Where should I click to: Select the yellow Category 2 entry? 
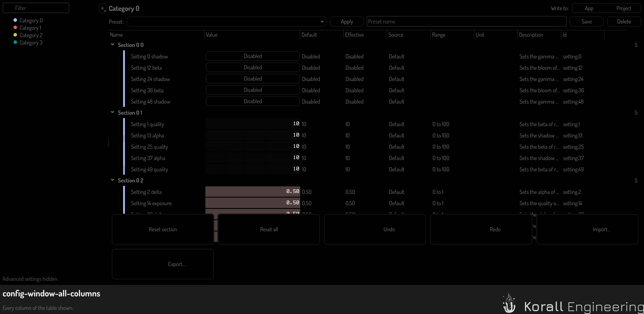(28, 35)
